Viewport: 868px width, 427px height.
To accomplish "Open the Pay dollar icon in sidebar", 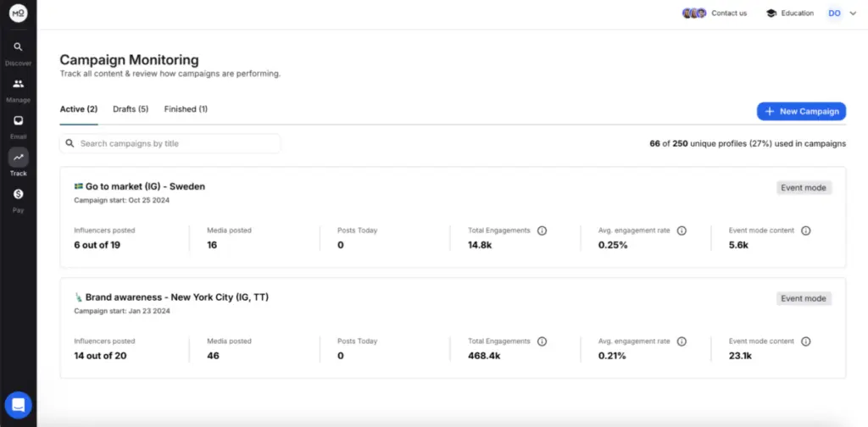I will [x=18, y=195].
